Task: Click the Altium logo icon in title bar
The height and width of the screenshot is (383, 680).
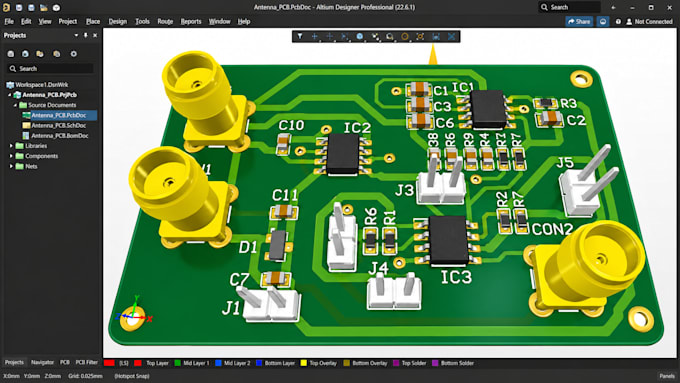Action: click(x=6, y=7)
